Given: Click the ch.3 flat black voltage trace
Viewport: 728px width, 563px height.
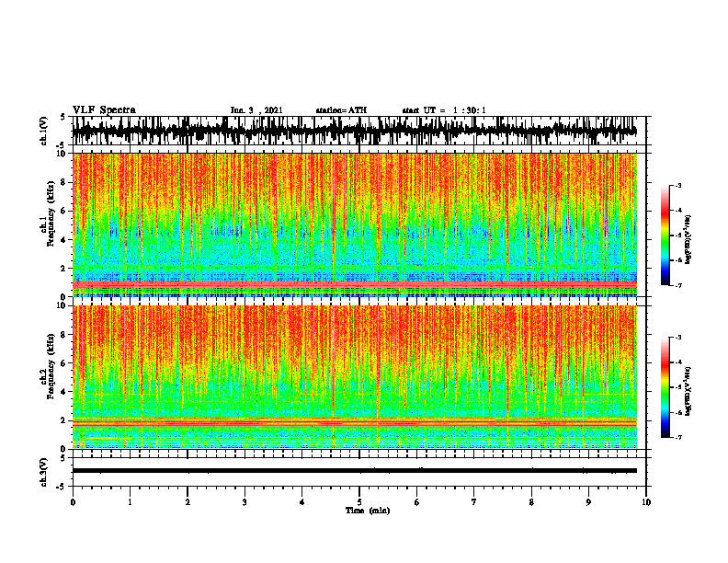Looking at the screenshot, I should pyautogui.click(x=354, y=471).
